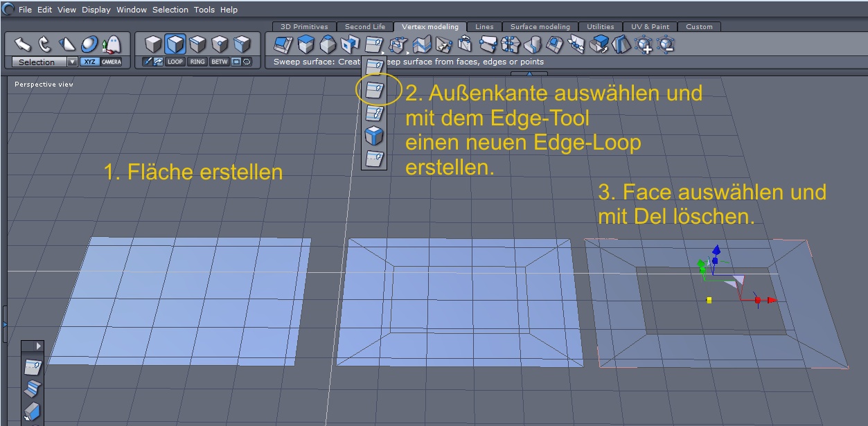Choose the Thickness tool icon
This screenshot has height=426, width=868.
click(x=351, y=45)
